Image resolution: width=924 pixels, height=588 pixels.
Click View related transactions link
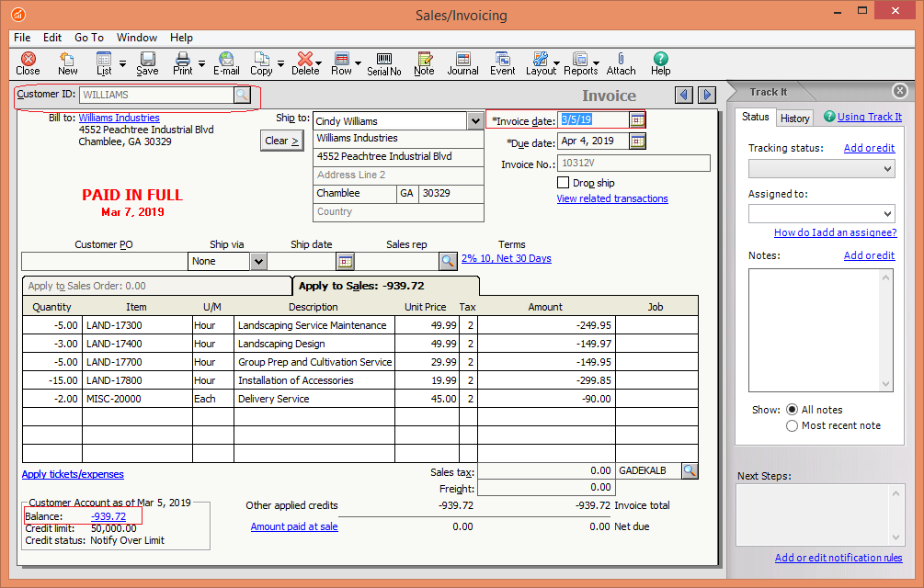coord(612,199)
